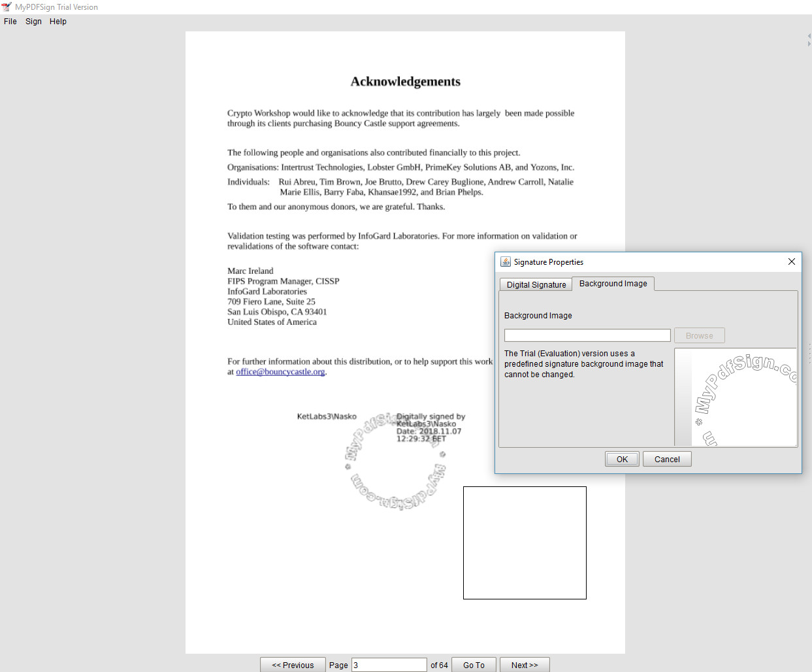This screenshot has width=812, height=672.
Task: Click "United States of America" text
Action: point(272,322)
